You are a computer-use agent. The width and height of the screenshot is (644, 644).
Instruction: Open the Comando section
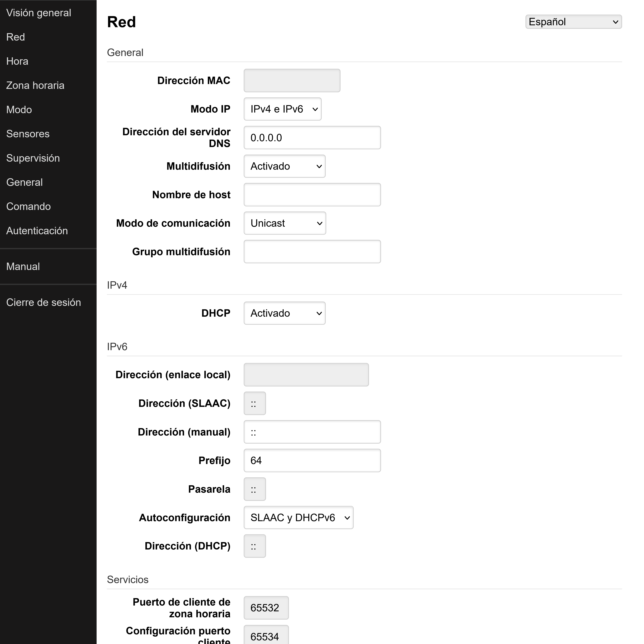[x=28, y=206]
